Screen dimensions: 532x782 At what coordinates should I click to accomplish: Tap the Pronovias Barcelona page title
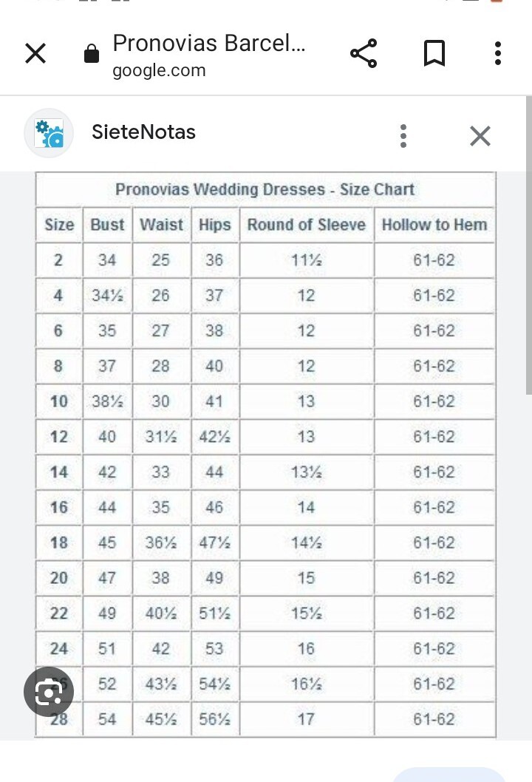pyautogui.click(x=208, y=43)
